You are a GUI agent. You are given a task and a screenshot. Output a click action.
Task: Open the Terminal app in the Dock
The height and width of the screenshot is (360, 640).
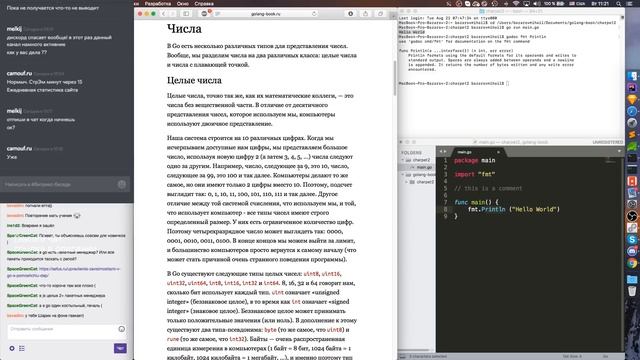pyautogui.click(x=632, y=158)
